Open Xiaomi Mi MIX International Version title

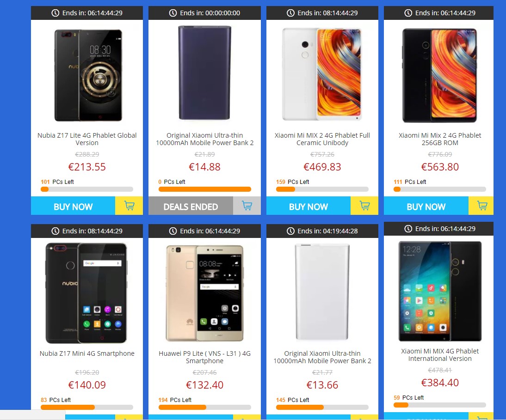(x=440, y=355)
